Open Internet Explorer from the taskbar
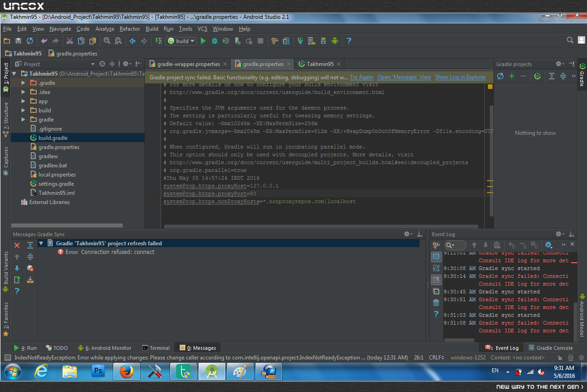 coord(41,371)
